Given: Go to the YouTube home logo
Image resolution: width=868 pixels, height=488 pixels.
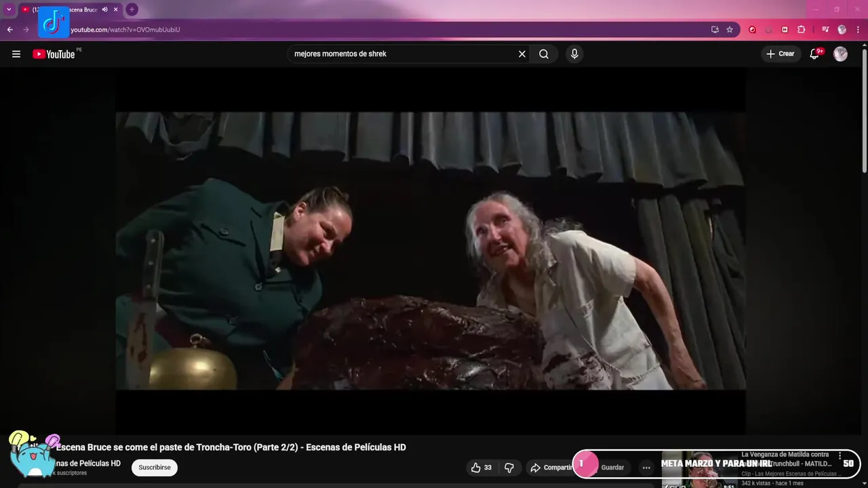Looking at the screenshot, I should [x=54, y=54].
